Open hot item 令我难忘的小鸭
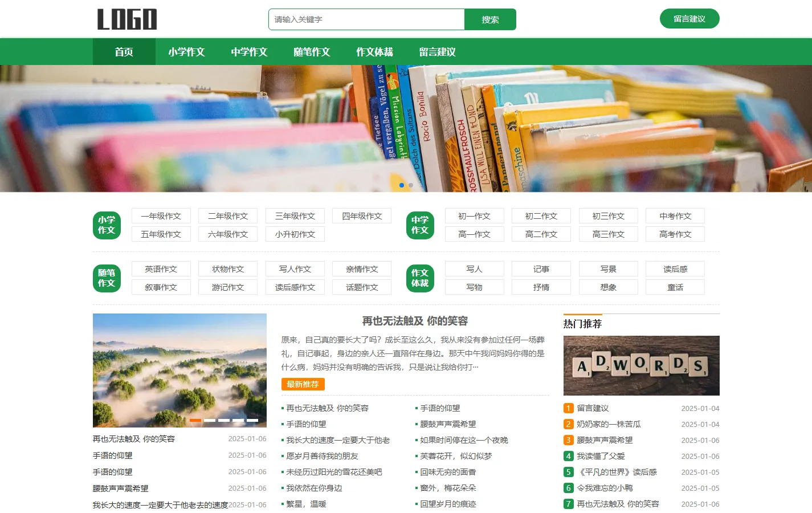This screenshot has height=513, width=812. coord(605,488)
